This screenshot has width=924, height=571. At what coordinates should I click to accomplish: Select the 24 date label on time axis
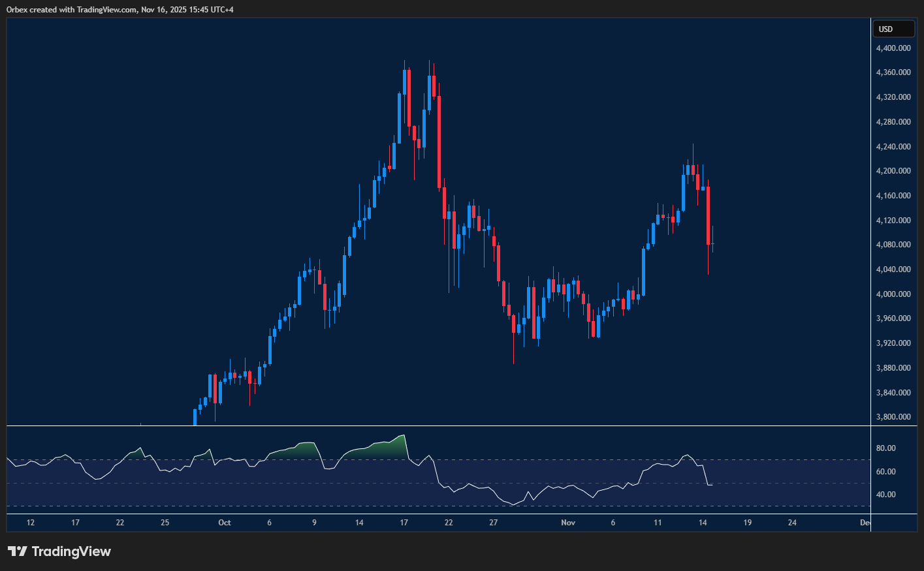pyautogui.click(x=792, y=523)
